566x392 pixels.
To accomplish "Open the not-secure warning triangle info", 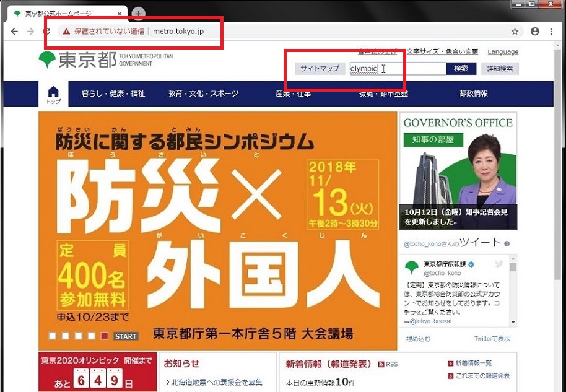I will 66,32.
